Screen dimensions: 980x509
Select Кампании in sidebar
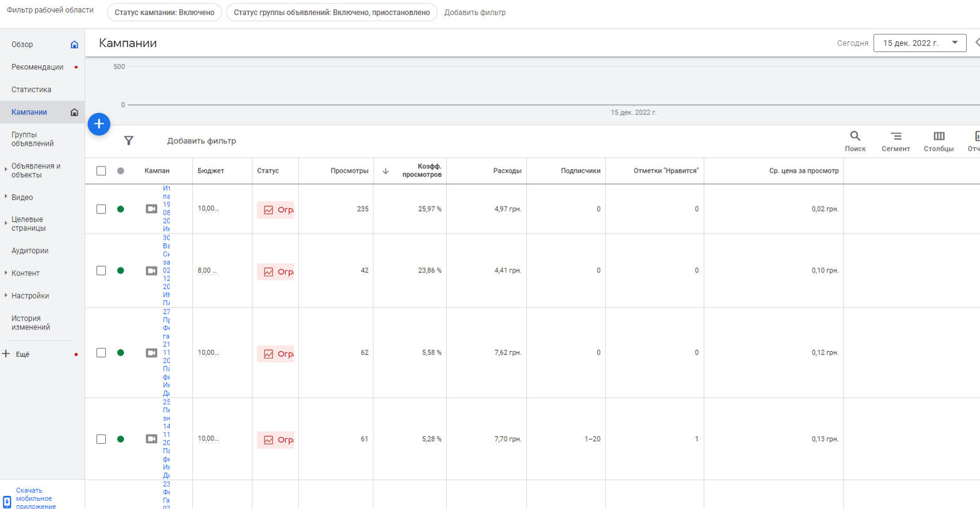coord(29,112)
